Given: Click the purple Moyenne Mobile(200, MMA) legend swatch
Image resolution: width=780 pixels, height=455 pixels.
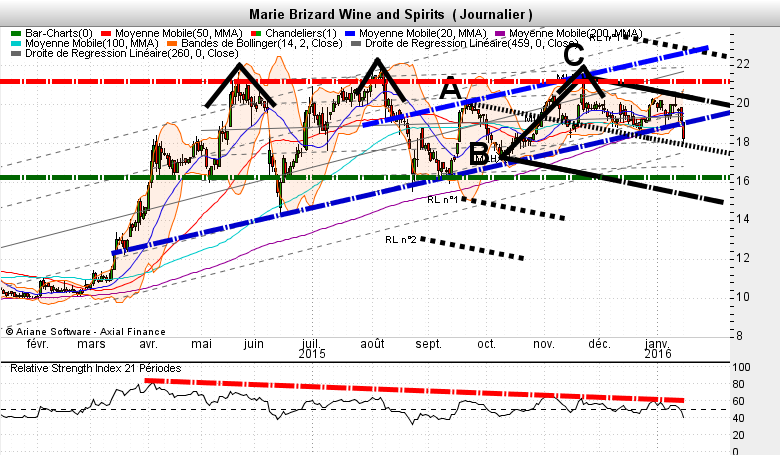Looking at the screenshot, I should 500,33.
